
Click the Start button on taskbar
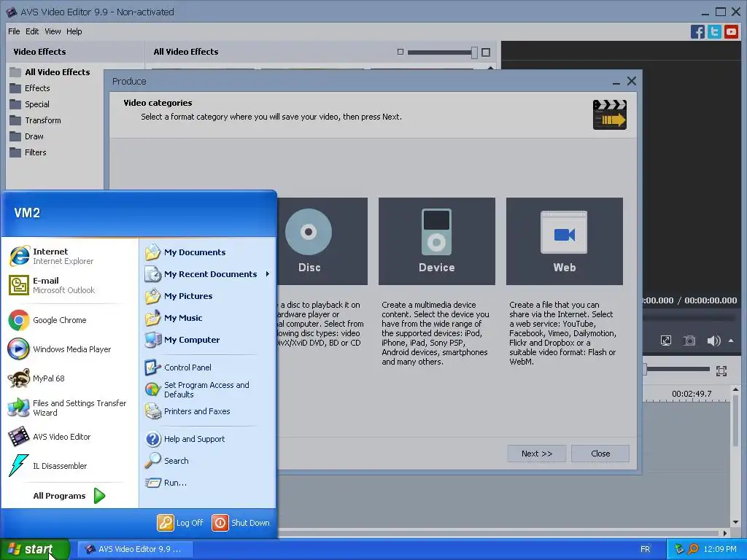coord(35,549)
